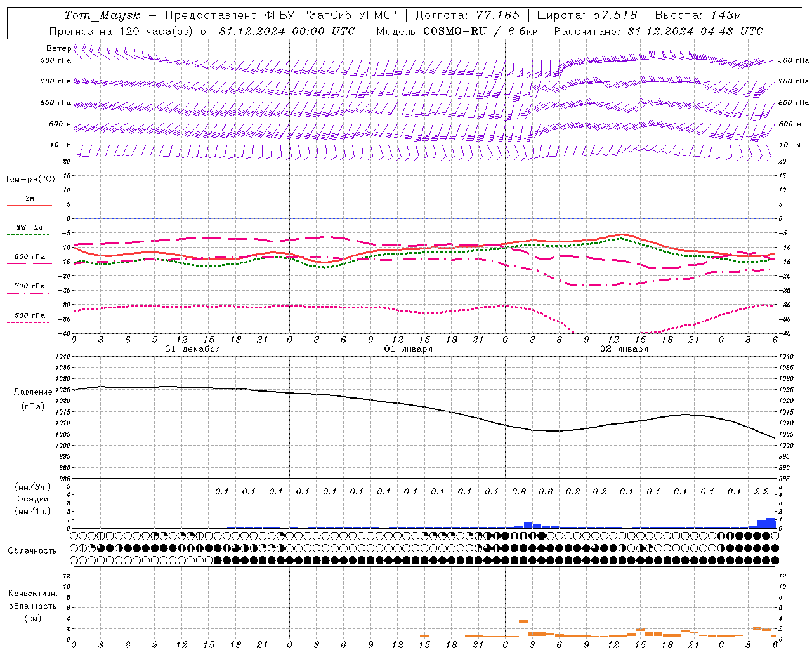The width and height of the screenshot is (812, 650).
Task: Click the (гПа) unit under Давление
Action: pos(33,407)
